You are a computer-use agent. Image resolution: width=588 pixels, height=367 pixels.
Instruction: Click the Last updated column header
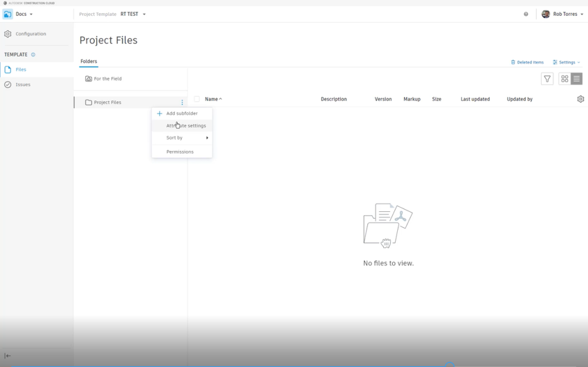475,99
